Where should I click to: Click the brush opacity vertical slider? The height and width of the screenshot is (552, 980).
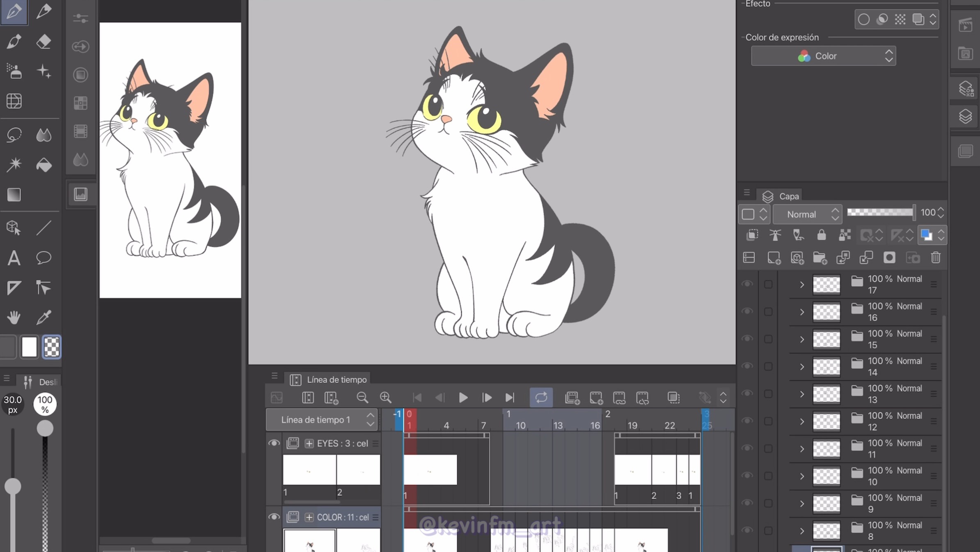(45, 489)
